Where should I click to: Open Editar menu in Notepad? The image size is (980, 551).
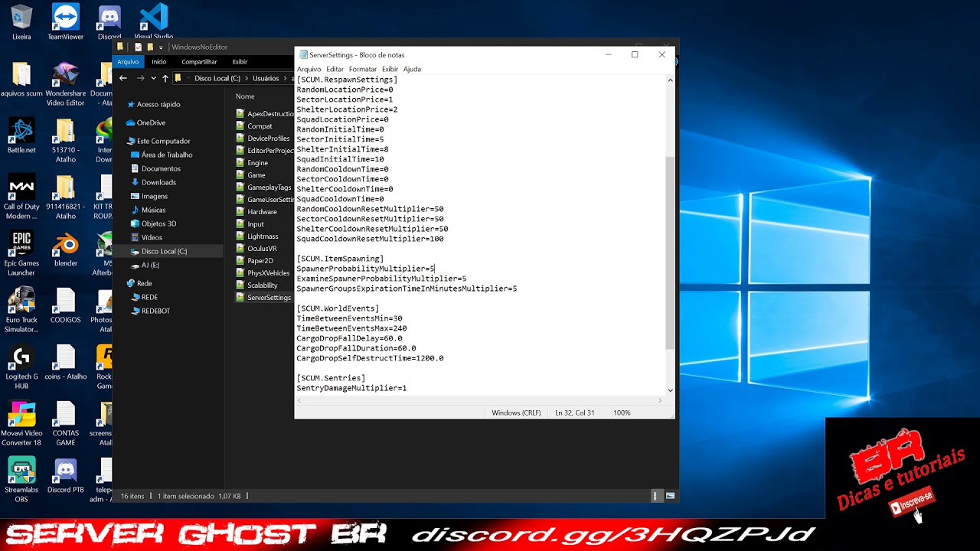(335, 69)
